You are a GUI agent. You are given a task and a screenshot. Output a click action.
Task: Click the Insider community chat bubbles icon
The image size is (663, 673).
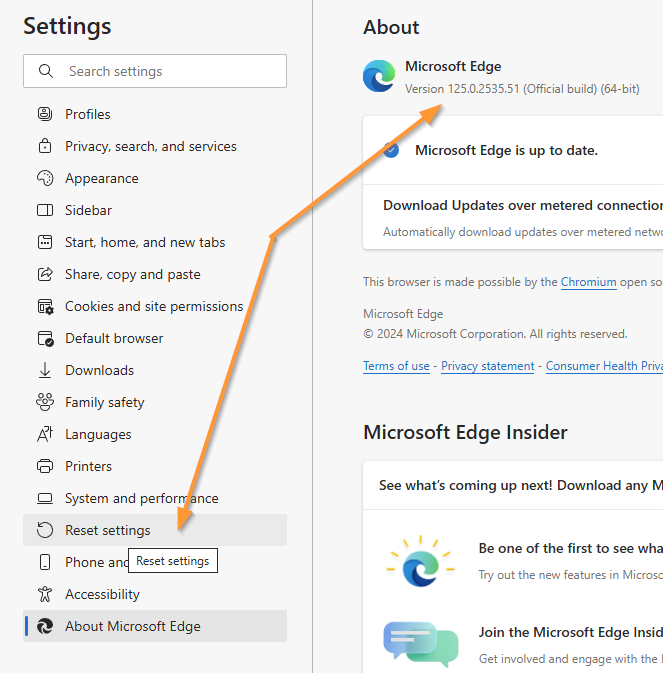[421, 644]
